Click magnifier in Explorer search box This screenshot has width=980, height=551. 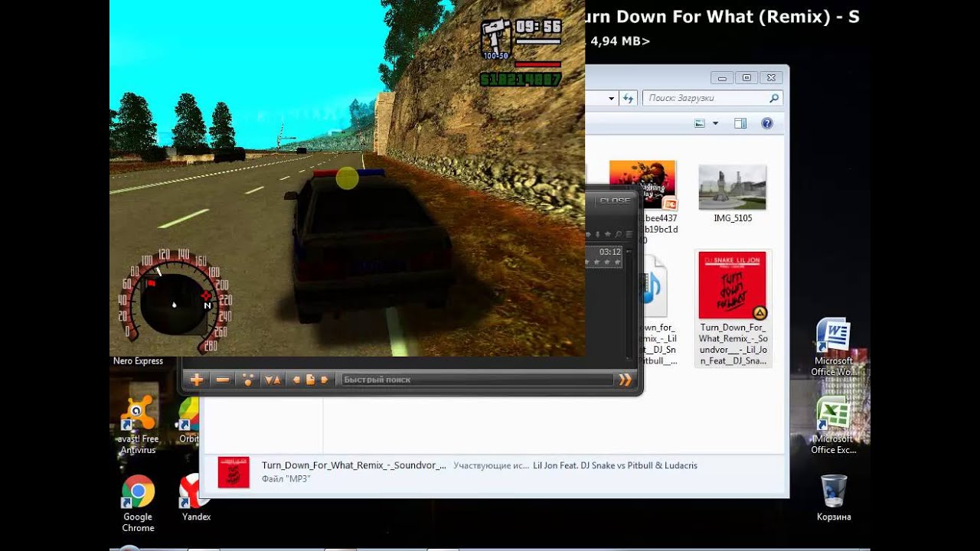[773, 98]
